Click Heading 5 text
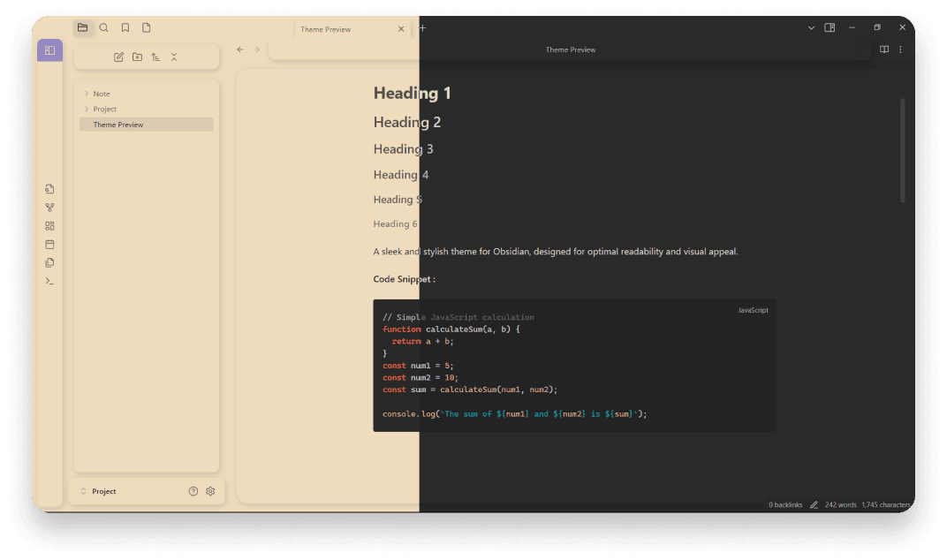 tap(398, 200)
